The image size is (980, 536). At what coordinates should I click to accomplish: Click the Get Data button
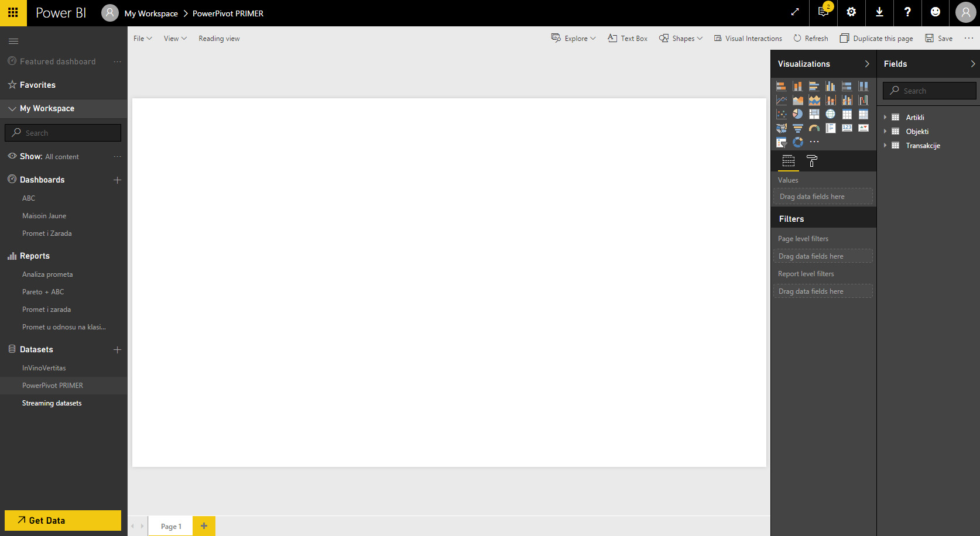coord(63,520)
